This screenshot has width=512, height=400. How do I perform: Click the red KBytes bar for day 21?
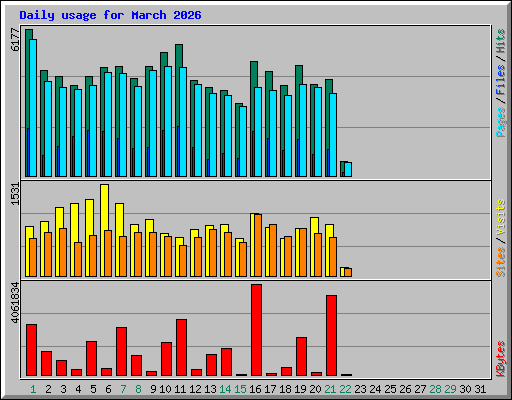coord(331,335)
